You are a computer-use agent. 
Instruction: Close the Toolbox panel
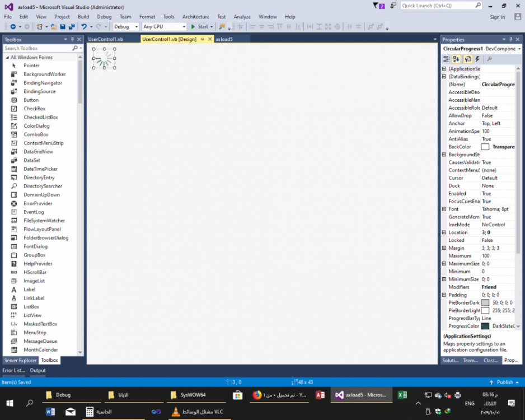79,40
